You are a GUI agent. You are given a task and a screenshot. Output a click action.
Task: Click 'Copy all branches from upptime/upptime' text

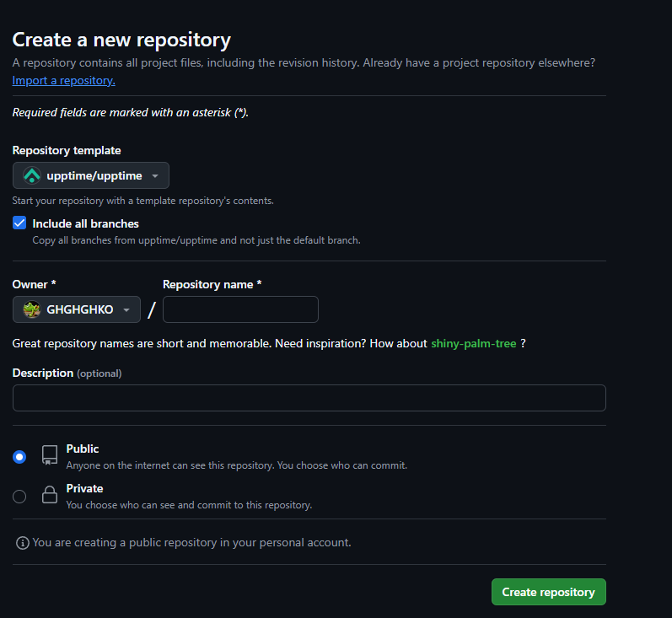tap(125, 240)
